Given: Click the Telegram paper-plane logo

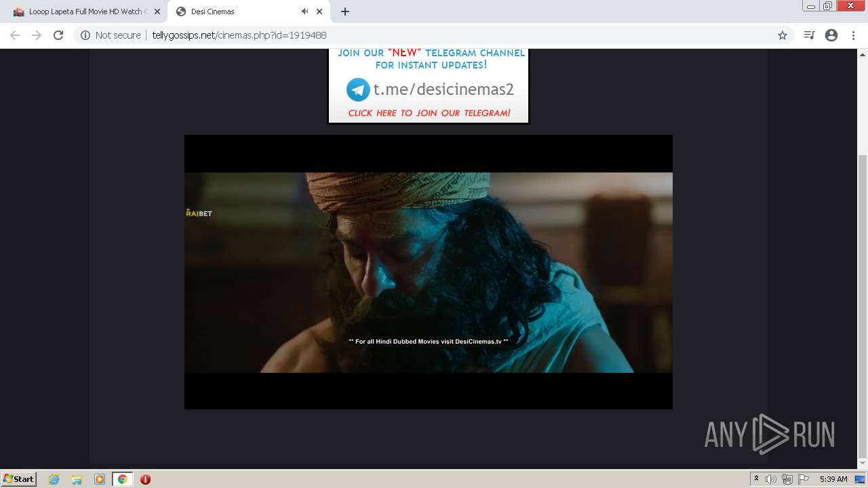Looking at the screenshot, I should coord(358,89).
